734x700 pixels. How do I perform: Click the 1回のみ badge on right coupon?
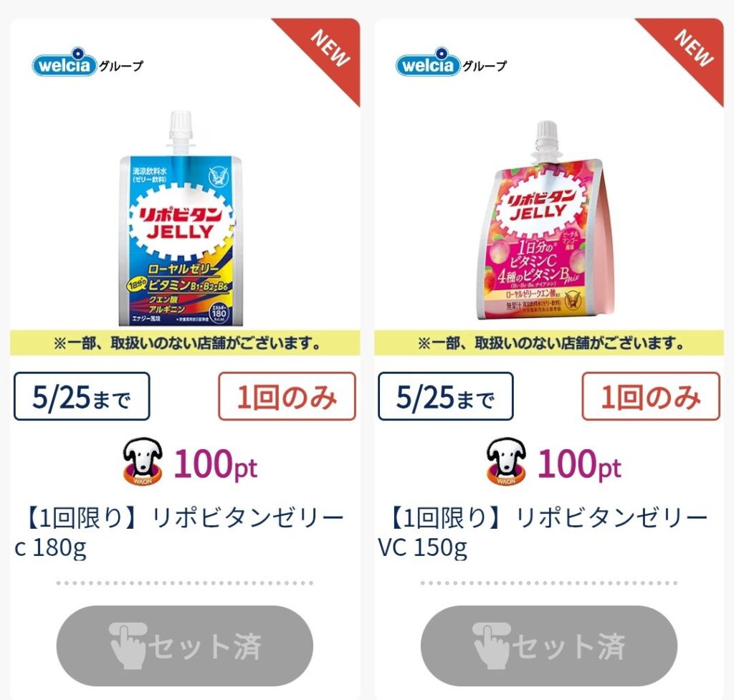[651, 396]
